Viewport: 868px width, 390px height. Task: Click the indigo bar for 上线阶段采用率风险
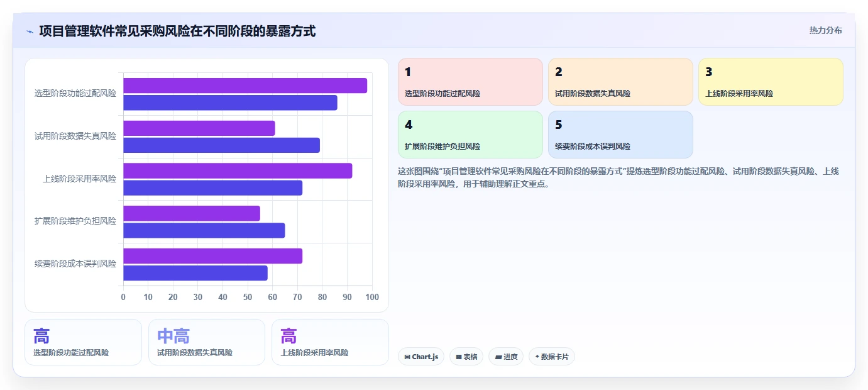212,187
